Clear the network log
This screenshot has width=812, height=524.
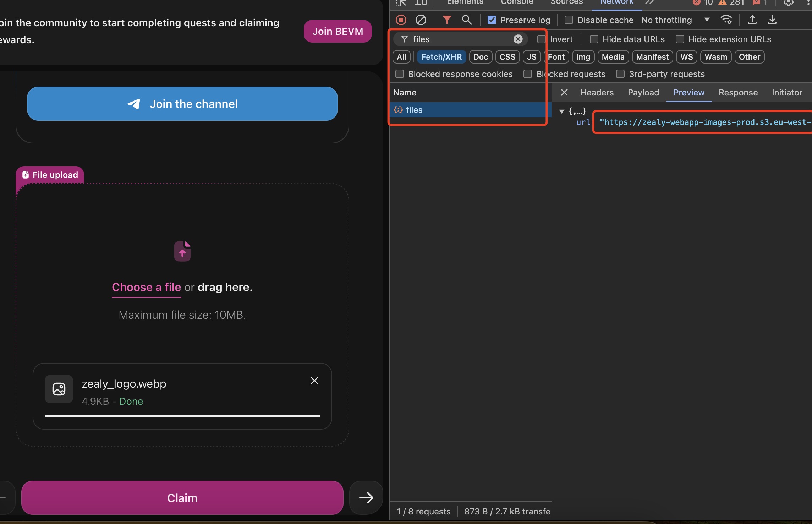point(421,20)
